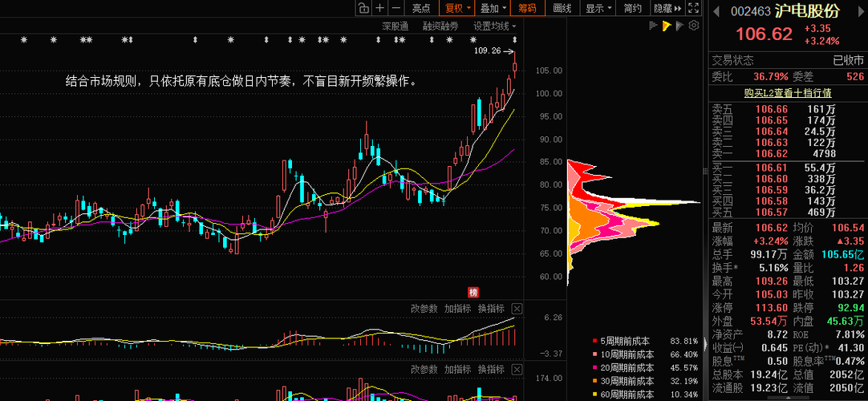Click the 109.26 high price label on chart

pos(487,51)
